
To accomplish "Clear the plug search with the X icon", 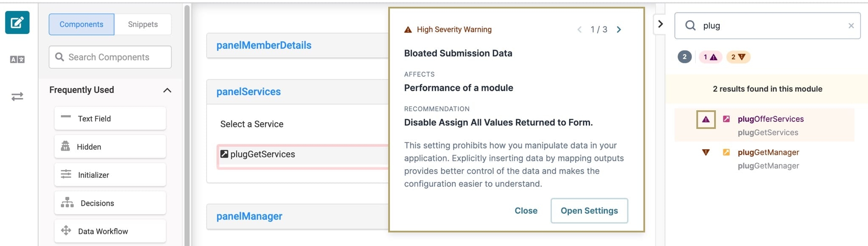I will (851, 26).
